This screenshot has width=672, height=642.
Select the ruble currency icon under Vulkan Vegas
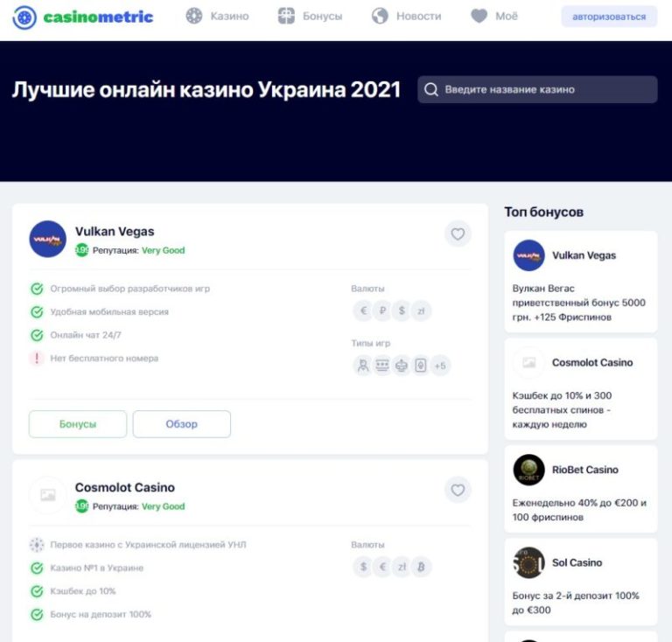click(x=382, y=311)
